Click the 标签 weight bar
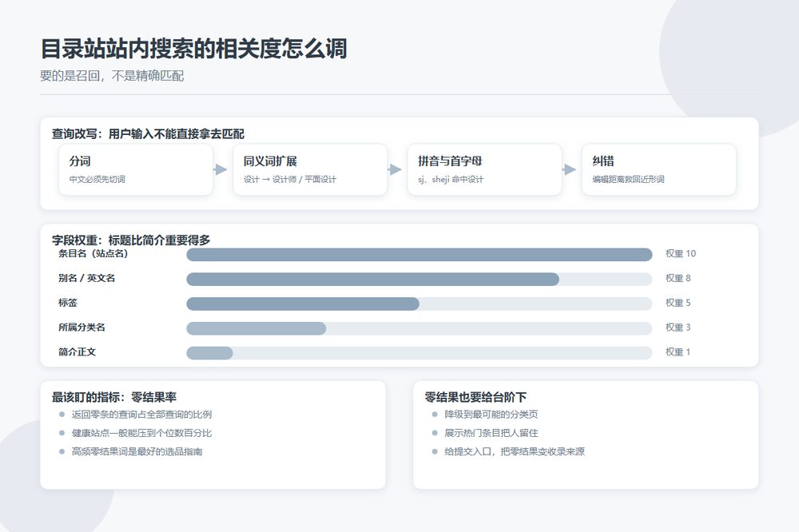The image size is (799, 532). click(419, 304)
